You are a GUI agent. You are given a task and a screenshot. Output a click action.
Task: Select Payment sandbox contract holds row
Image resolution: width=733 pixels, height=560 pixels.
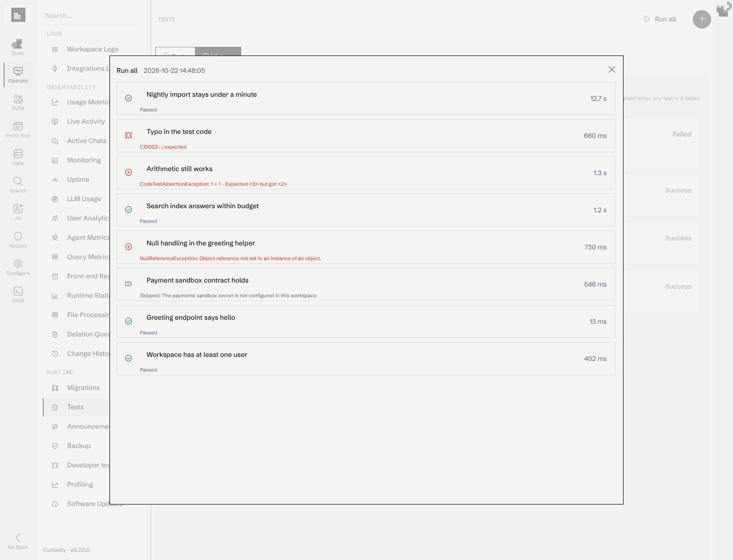coord(366,285)
